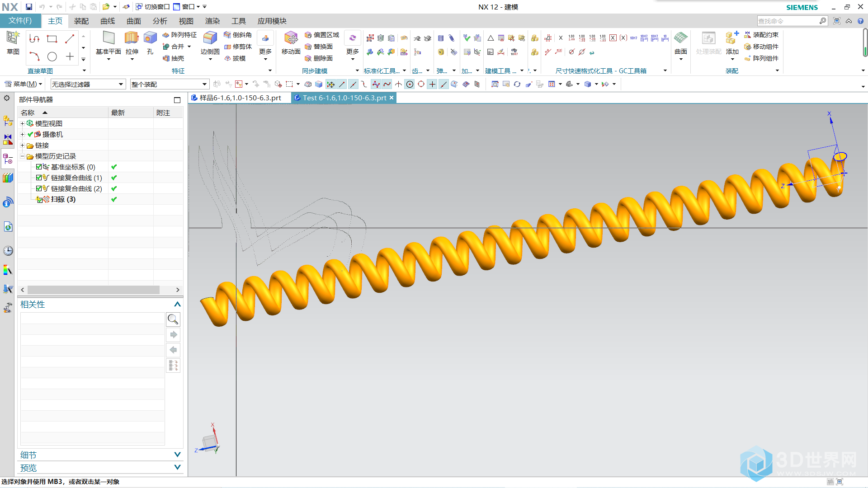Select Pattern Feature (阵列特征)
Screen dimensions: 868x488
coord(179,35)
